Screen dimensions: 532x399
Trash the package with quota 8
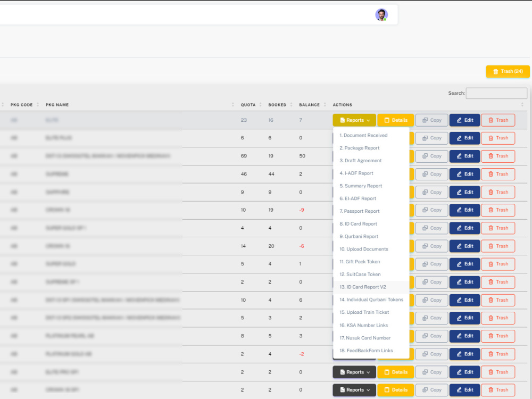[x=498, y=336]
